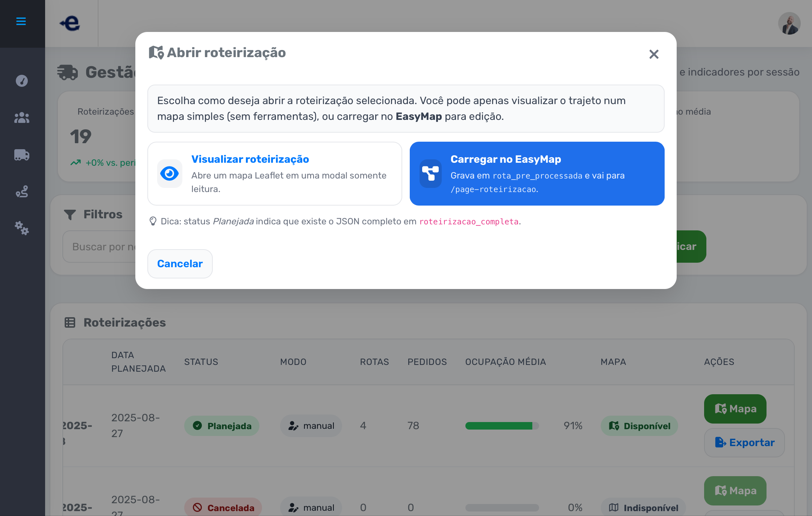
Task: Click the 91% occupancy progress bar
Action: (502, 426)
